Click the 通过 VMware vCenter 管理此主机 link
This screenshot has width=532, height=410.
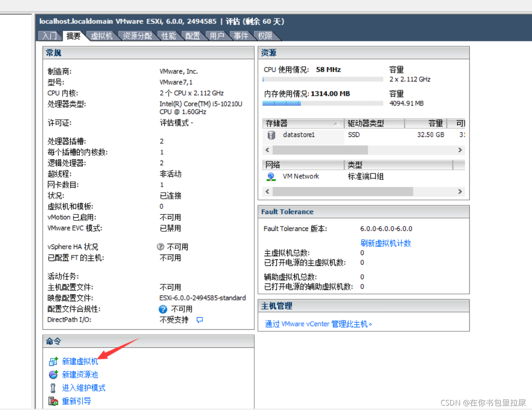(x=319, y=324)
